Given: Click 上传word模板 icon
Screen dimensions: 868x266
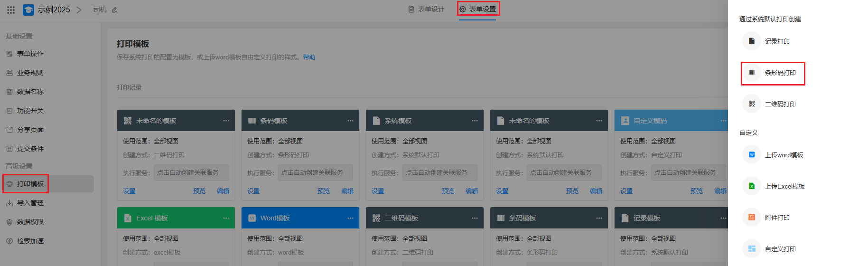Looking at the screenshot, I should pyautogui.click(x=752, y=155).
